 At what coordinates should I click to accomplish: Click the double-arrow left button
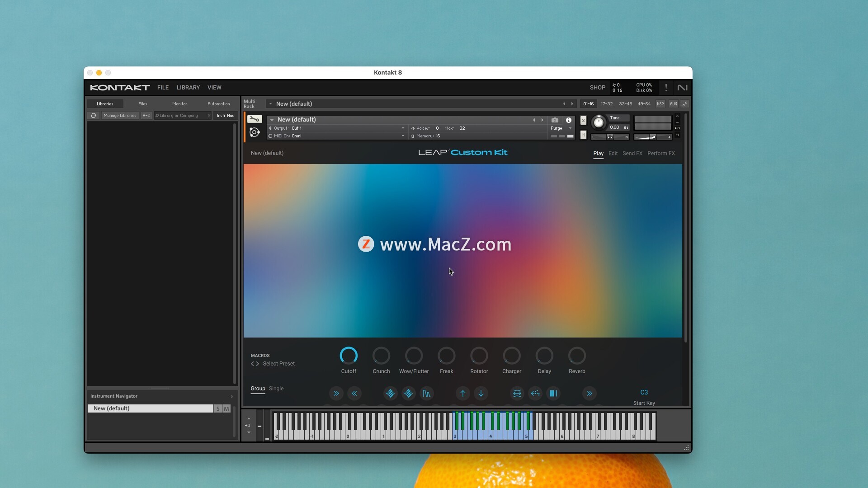(x=354, y=394)
